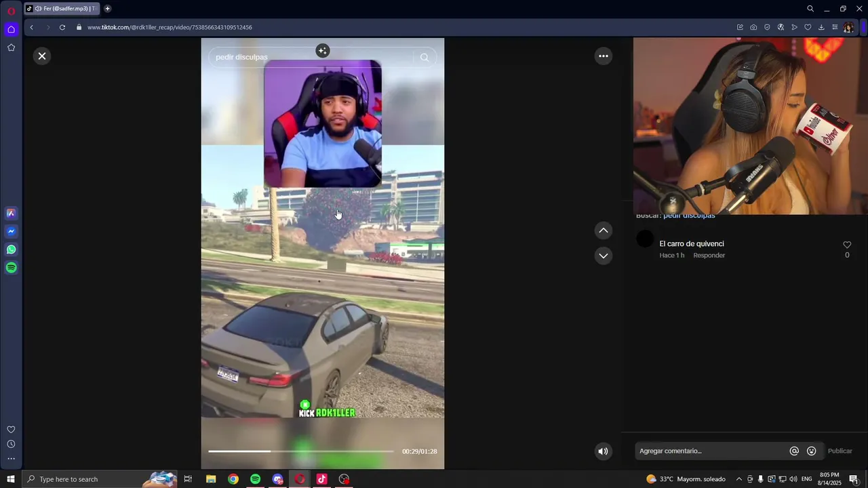The width and height of the screenshot is (868, 488).
Task: Open Messenger in the Opera sidebar
Action: pyautogui.click(x=11, y=231)
